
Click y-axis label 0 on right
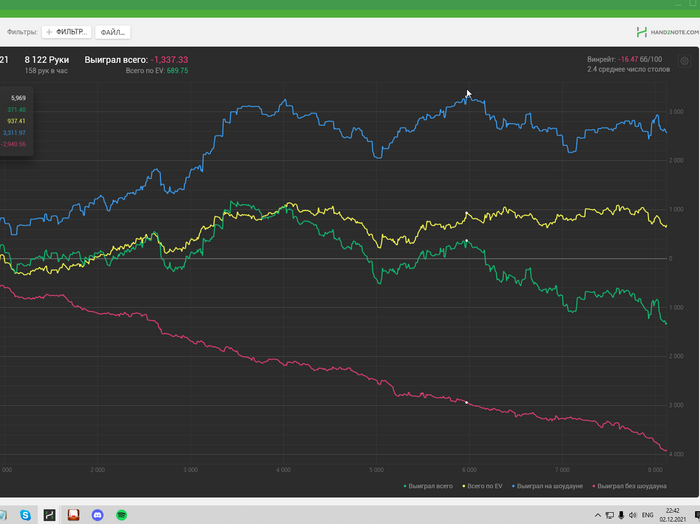[670, 258]
